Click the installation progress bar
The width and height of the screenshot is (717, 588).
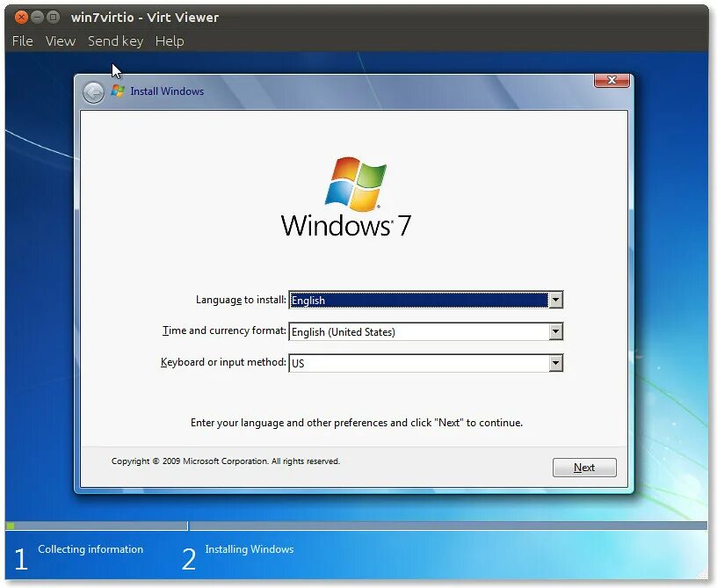(x=356, y=526)
